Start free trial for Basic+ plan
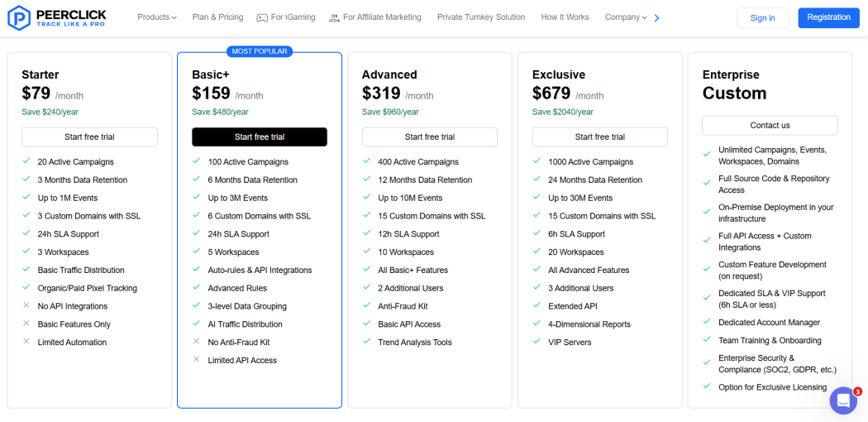Screen dimensions: 868x422 [260, 137]
